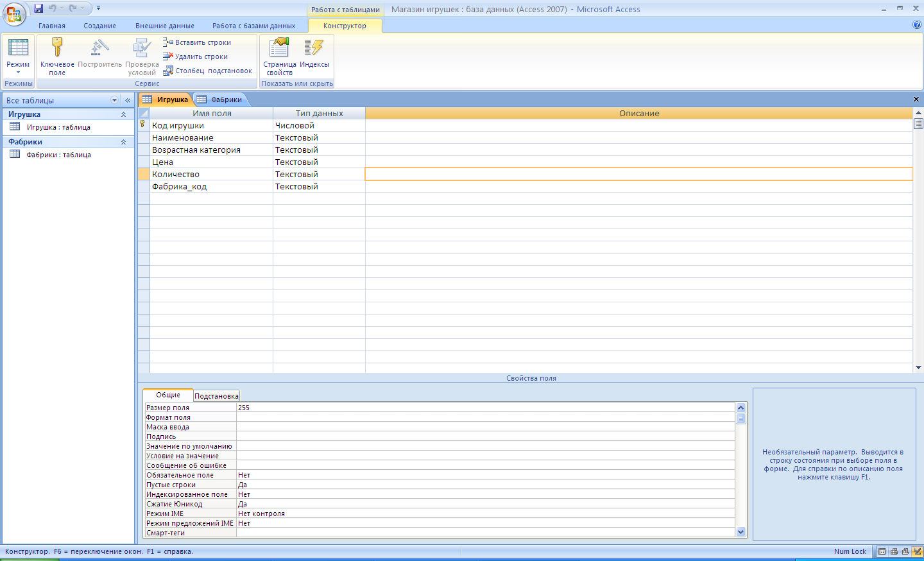Switch to Главная ribbon tab
This screenshot has height=561, width=924.
52,26
